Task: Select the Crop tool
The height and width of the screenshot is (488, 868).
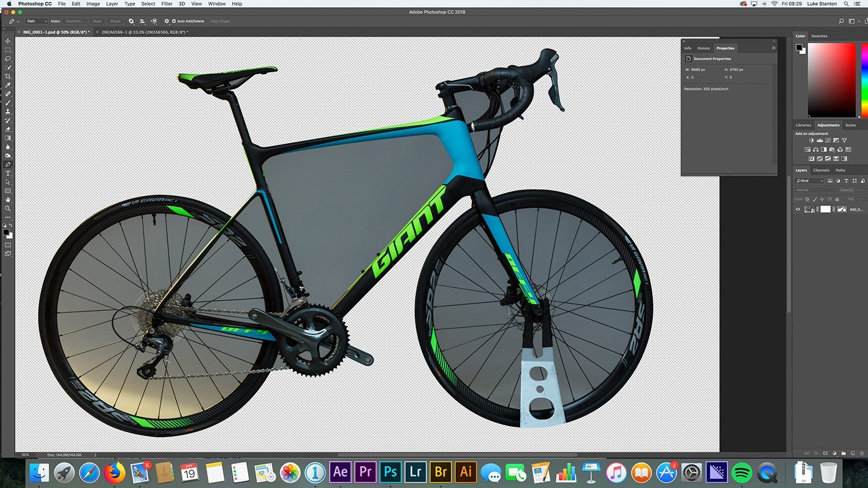Action: [x=8, y=75]
